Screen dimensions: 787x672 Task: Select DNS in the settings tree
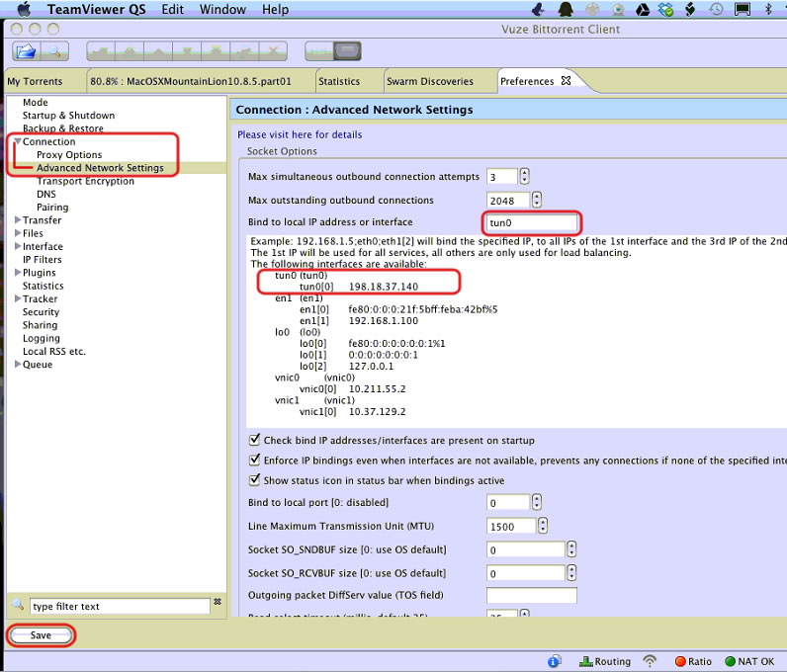click(46, 194)
